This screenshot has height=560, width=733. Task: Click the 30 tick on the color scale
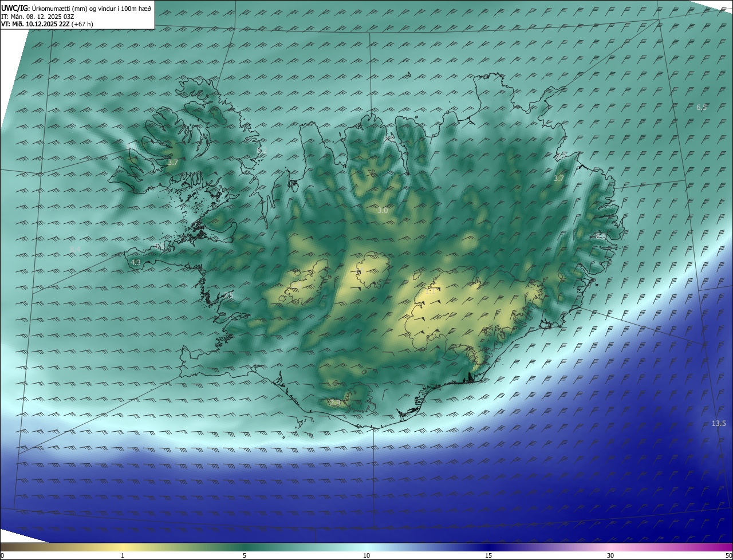[x=610, y=555]
